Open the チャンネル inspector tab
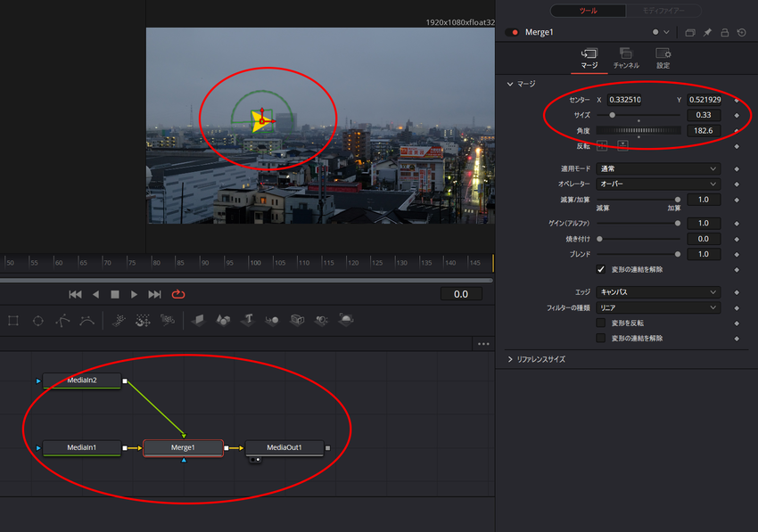The width and height of the screenshot is (758, 532). (x=626, y=59)
